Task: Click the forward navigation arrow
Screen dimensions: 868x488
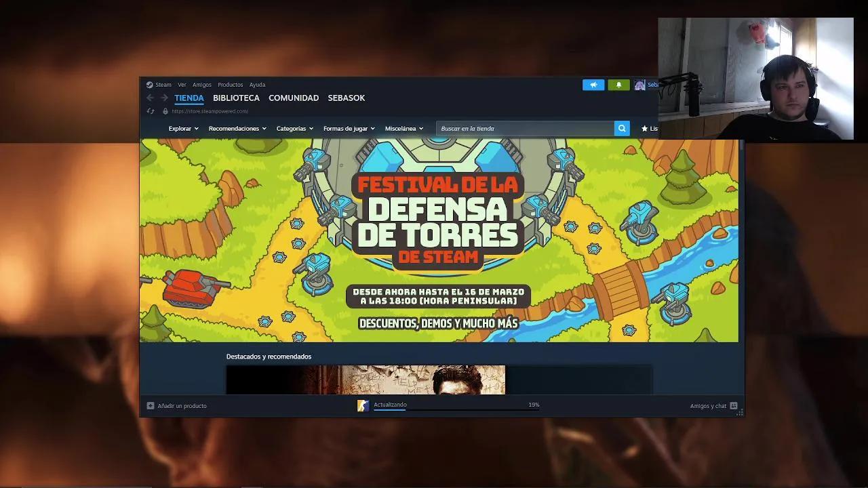Action: [x=163, y=98]
